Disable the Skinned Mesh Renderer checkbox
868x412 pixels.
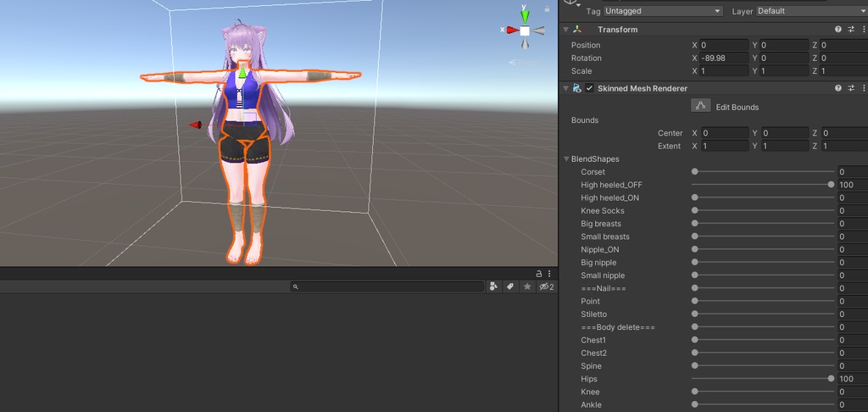(x=590, y=88)
